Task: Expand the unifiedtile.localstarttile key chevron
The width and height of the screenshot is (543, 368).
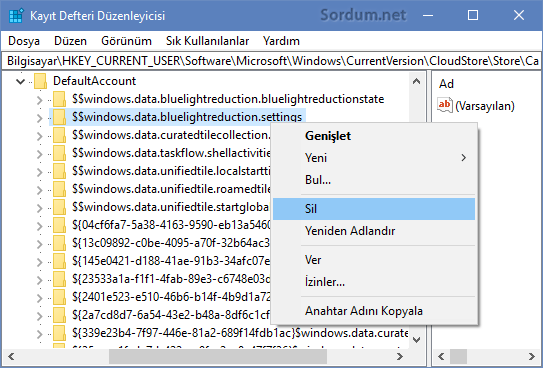Action: point(39,172)
